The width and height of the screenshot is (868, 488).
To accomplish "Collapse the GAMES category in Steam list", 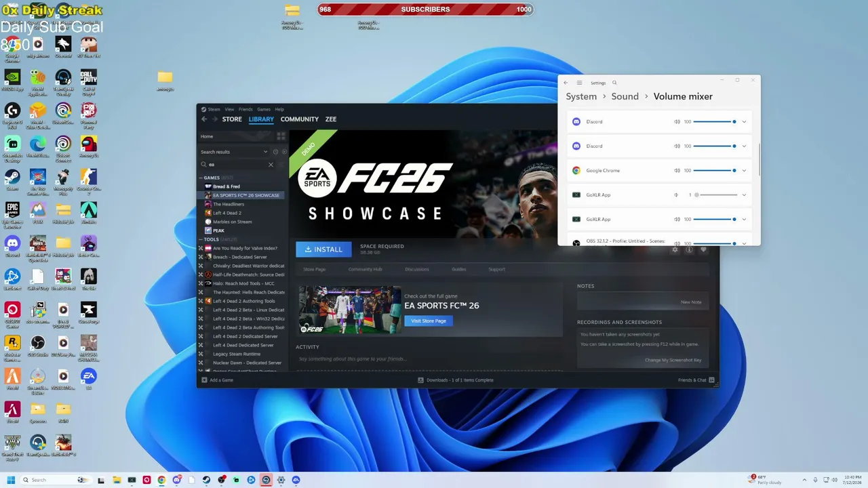I will [x=200, y=178].
